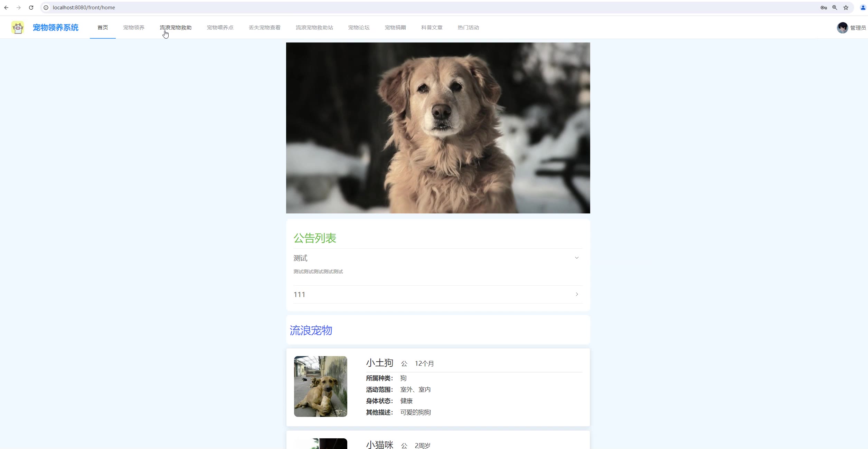Bookmark this page with the star icon
The image size is (868, 449).
(846, 8)
